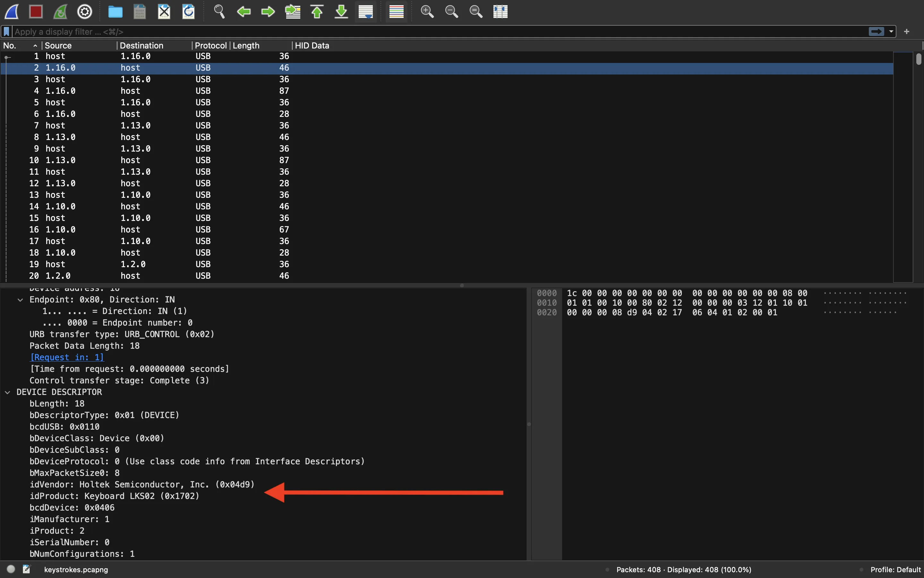The height and width of the screenshot is (578, 924).
Task: Select packet 20 from source 1.2.0
Action: (447, 276)
